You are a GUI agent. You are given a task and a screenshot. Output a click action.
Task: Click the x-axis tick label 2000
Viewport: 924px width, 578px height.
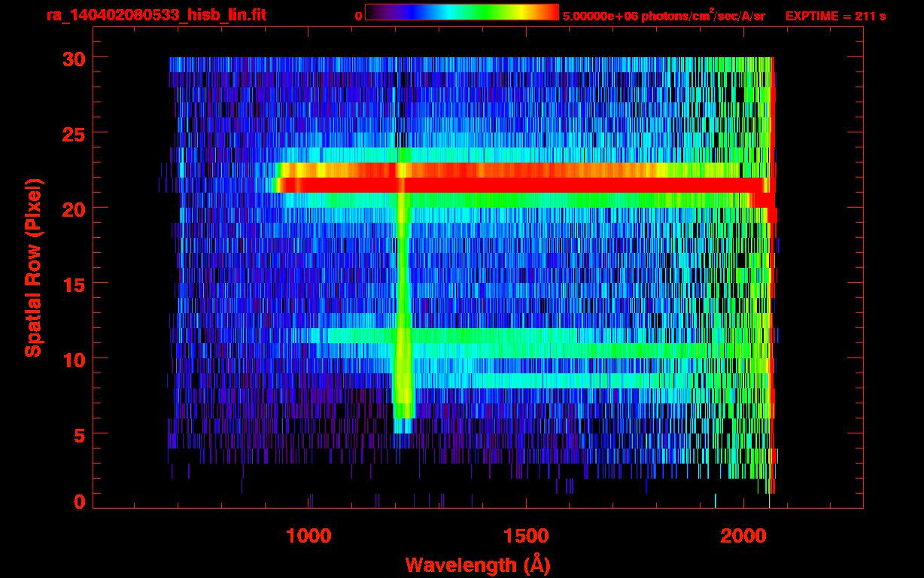pos(742,536)
